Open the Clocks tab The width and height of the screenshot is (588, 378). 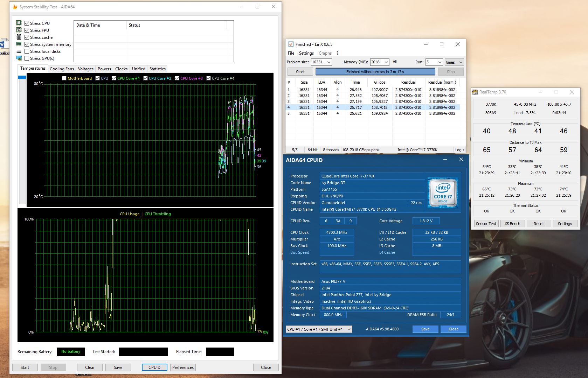coord(122,69)
